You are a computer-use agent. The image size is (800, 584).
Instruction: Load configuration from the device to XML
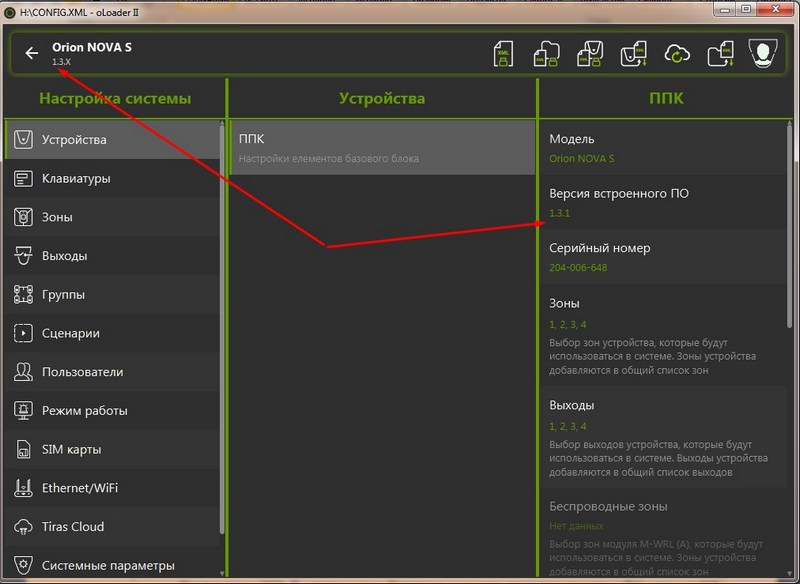coord(634,54)
